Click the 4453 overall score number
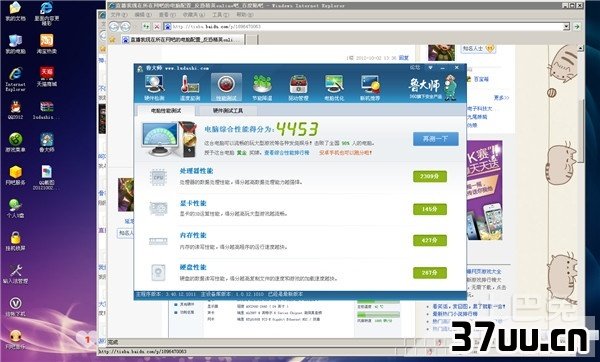Image resolution: width=600 pixels, height=362 pixels. tap(297, 129)
